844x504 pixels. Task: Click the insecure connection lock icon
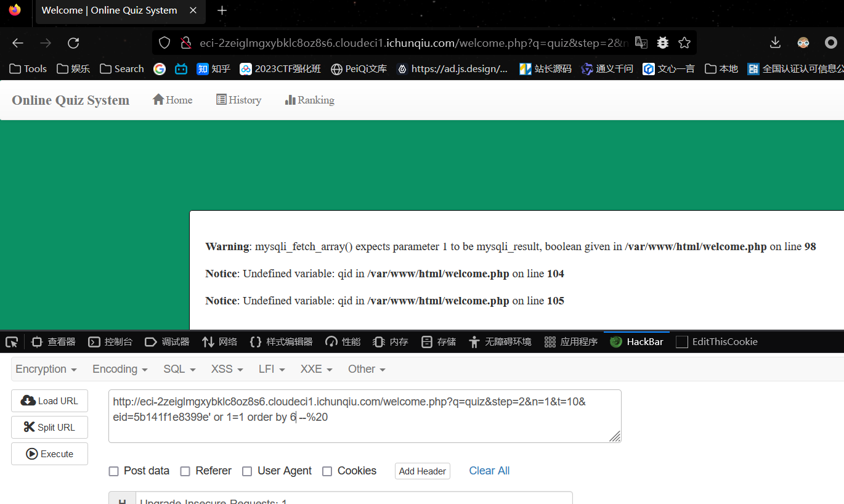pyautogui.click(x=185, y=43)
